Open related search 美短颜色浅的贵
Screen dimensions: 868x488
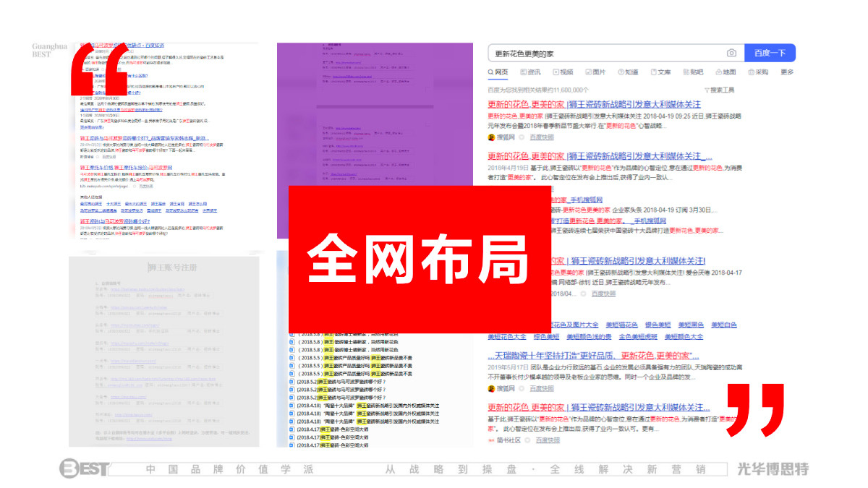pos(589,337)
